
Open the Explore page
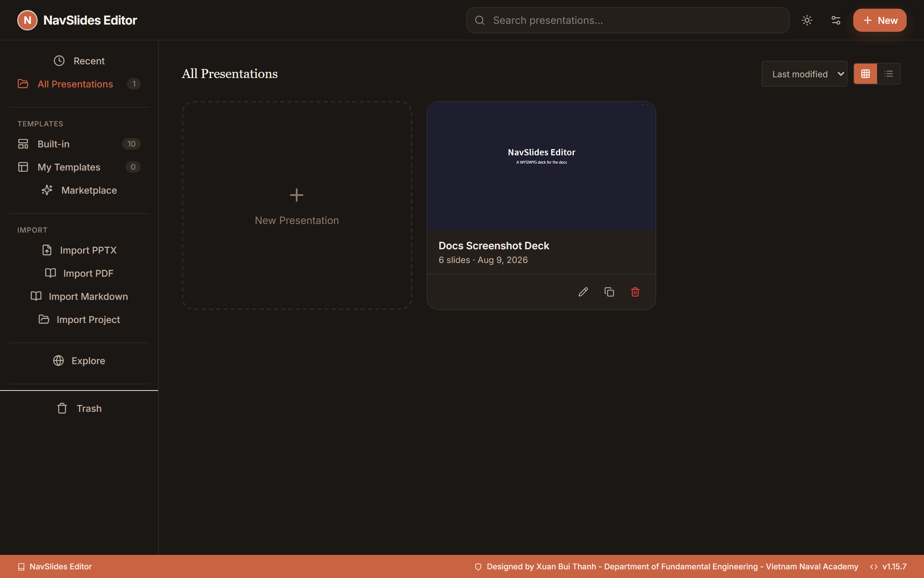[x=79, y=361]
